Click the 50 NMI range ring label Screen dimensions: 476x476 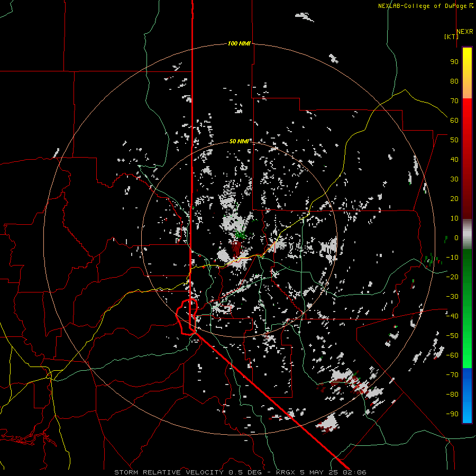(239, 141)
